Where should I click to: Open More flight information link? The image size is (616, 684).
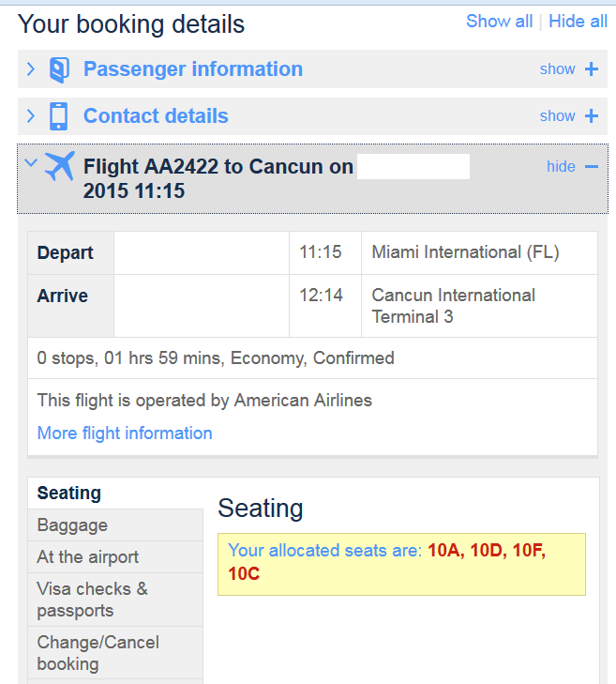click(125, 433)
